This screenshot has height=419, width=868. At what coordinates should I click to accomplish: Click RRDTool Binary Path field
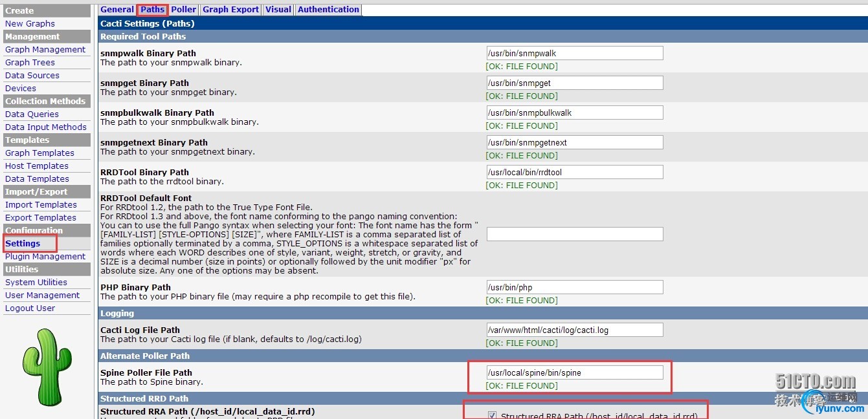point(575,172)
